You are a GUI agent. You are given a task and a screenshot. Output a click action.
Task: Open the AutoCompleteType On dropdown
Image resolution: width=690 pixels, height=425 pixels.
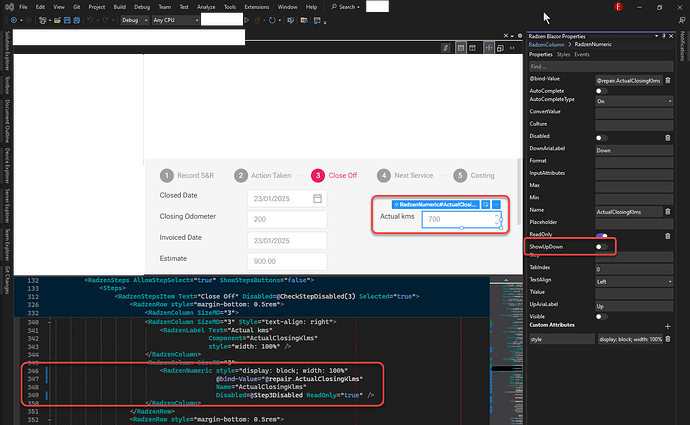pos(634,101)
